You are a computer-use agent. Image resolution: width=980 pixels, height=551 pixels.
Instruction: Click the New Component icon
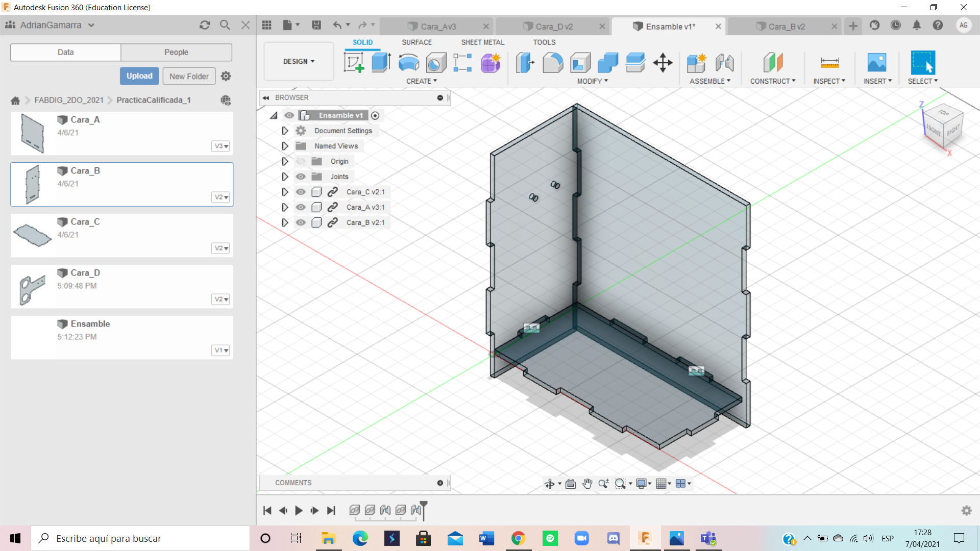pyautogui.click(x=696, y=63)
